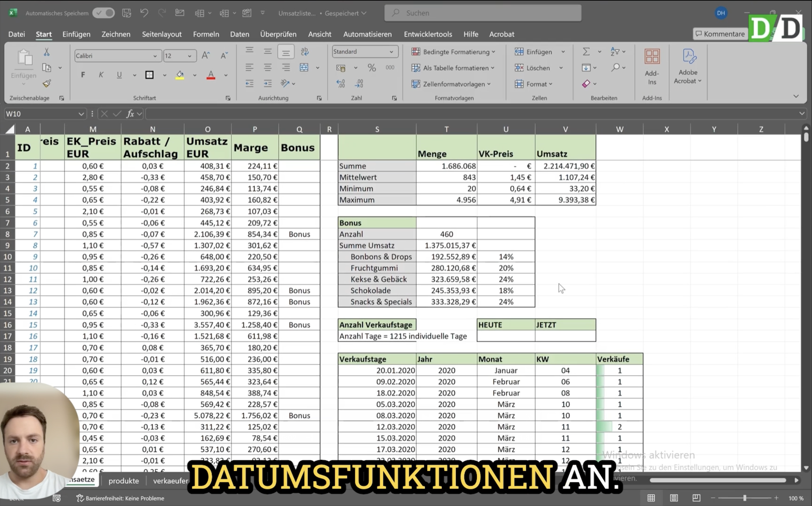Click the Cut scissors icon
Image resolution: width=812 pixels, height=506 pixels.
pyautogui.click(x=46, y=52)
